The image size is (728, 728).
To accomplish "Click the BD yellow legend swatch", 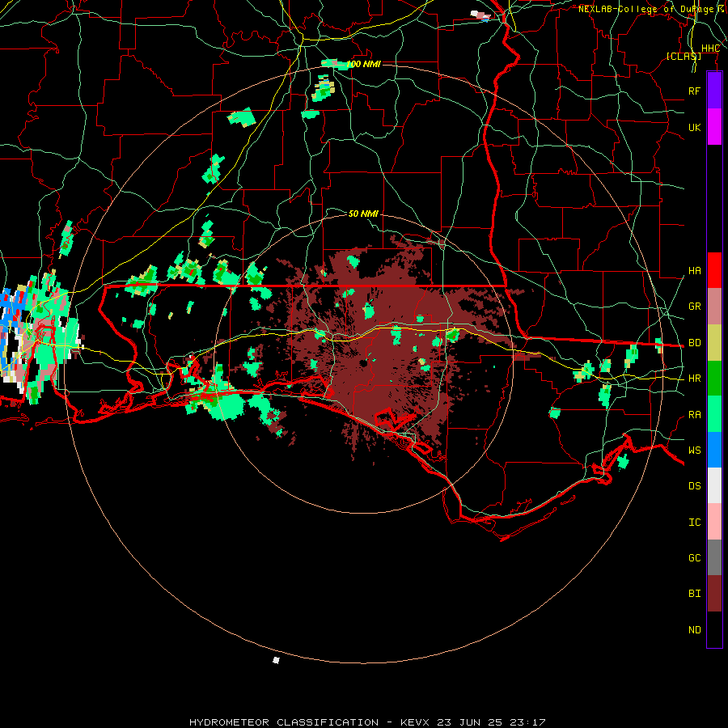I will click(714, 343).
